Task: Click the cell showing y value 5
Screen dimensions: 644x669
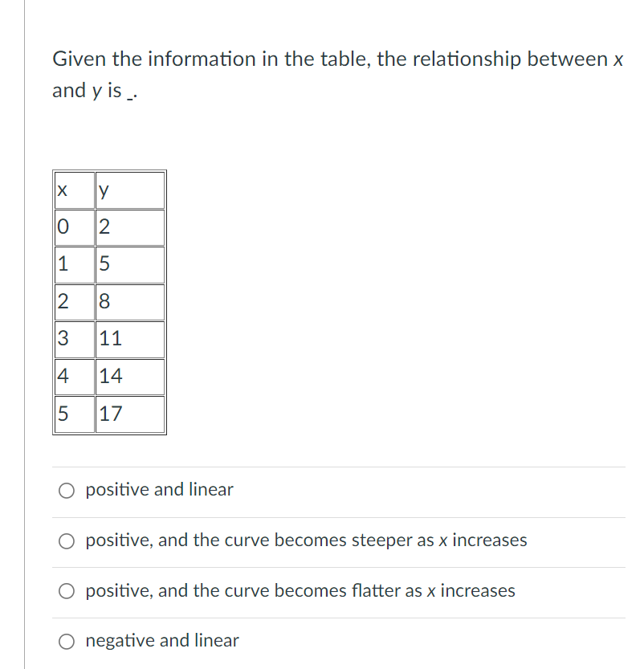Action: 130,264
